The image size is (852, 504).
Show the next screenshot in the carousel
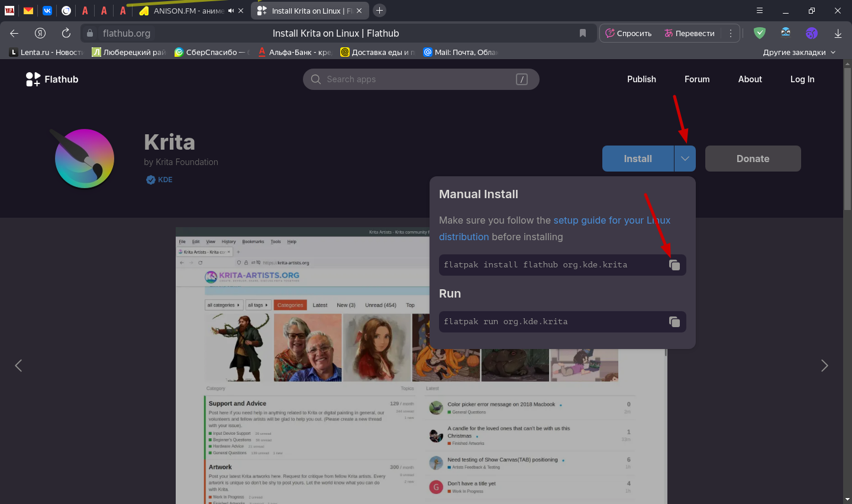(x=824, y=366)
